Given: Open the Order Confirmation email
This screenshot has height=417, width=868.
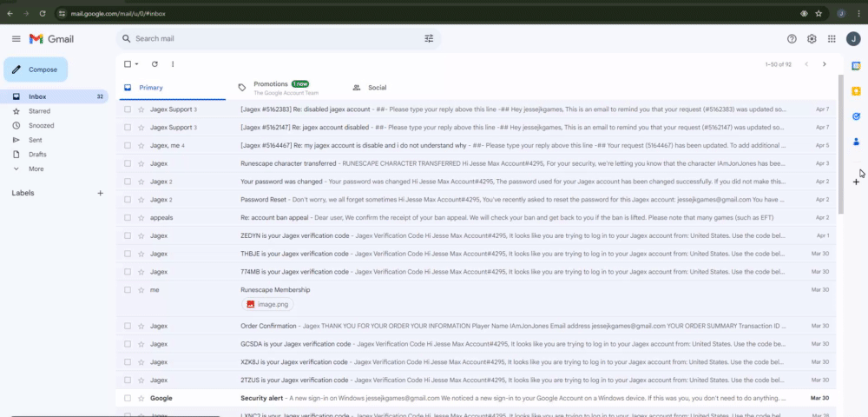Looking at the screenshot, I should pos(476,326).
